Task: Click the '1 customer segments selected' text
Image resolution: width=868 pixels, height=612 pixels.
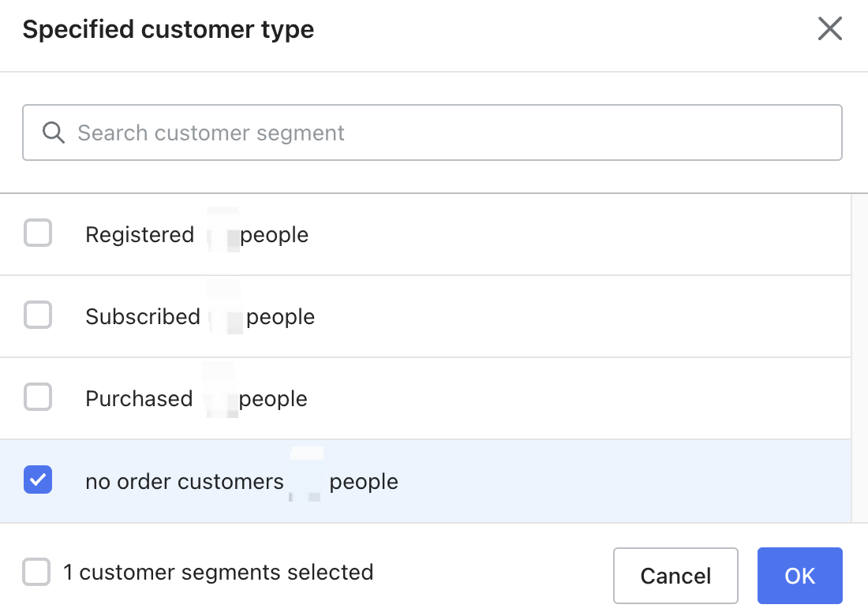Action: point(219,573)
